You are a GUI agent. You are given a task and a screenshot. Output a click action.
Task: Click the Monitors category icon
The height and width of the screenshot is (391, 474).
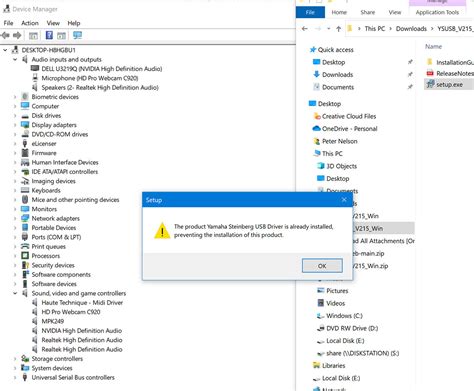click(x=25, y=209)
